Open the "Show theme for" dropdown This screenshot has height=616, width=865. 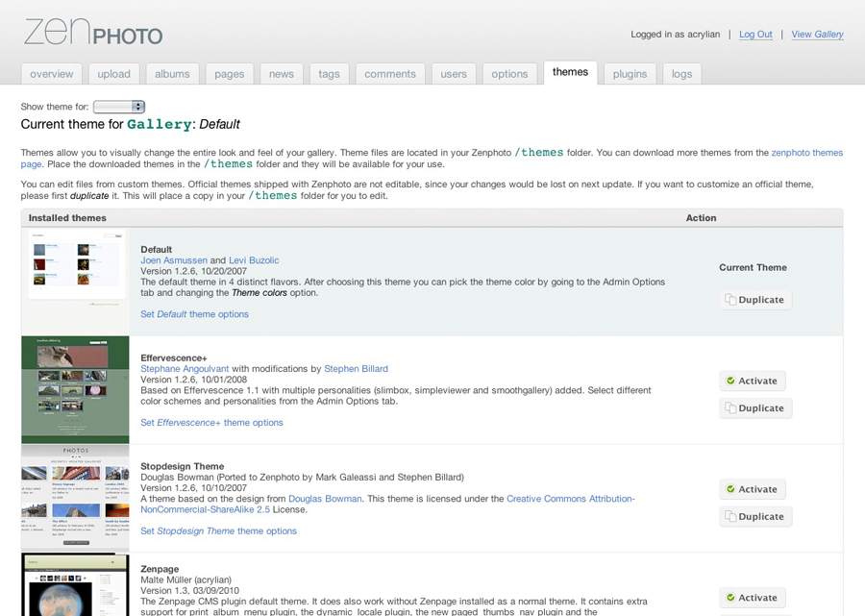(117, 107)
